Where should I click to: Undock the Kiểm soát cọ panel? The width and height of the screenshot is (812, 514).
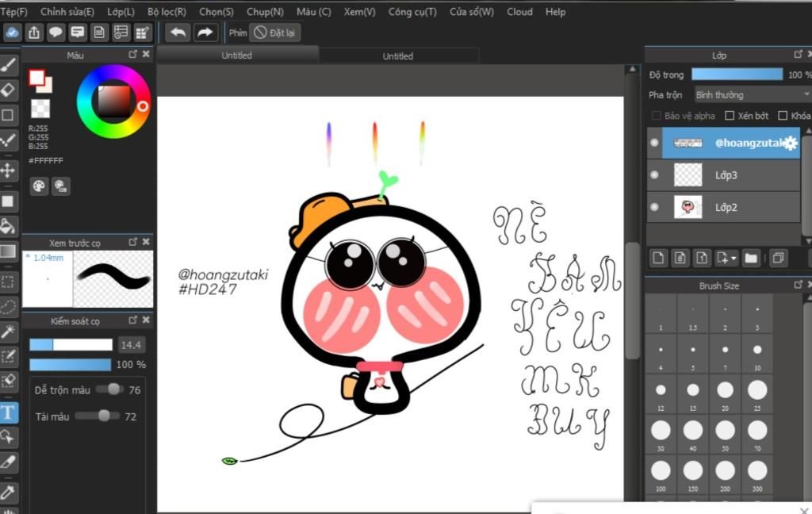tap(133, 320)
